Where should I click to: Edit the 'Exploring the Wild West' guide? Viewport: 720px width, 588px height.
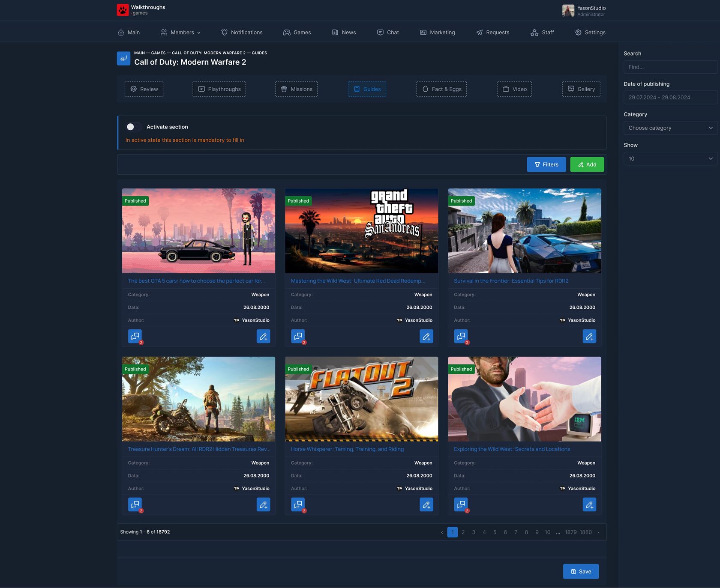click(x=589, y=504)
